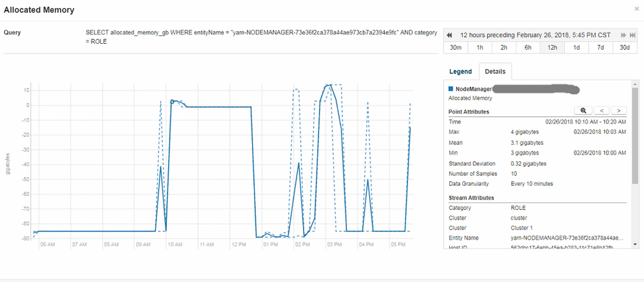Step time range forward one interval
644x282 pixels.
pyautogui.click(x=623, y=35)
